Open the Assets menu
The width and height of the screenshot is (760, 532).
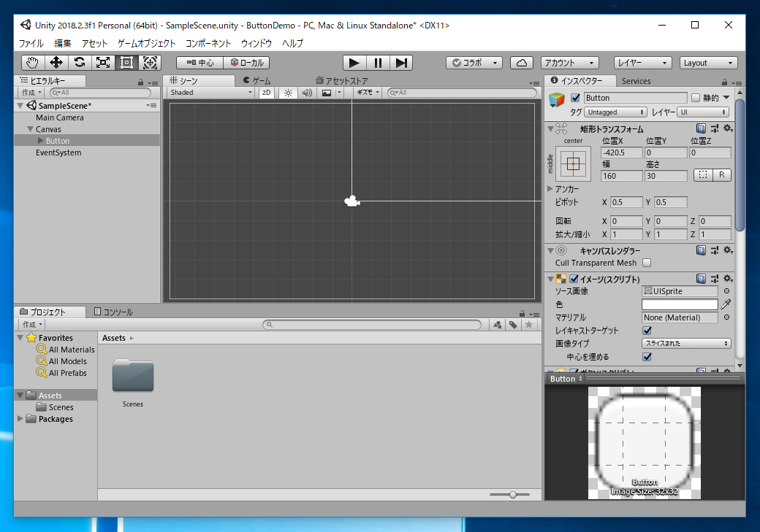pos(94,43)
